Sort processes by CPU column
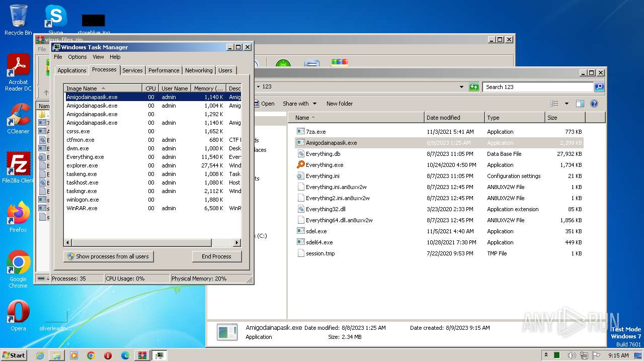Viewport: 644px width, 362px height. coord(150,88)
